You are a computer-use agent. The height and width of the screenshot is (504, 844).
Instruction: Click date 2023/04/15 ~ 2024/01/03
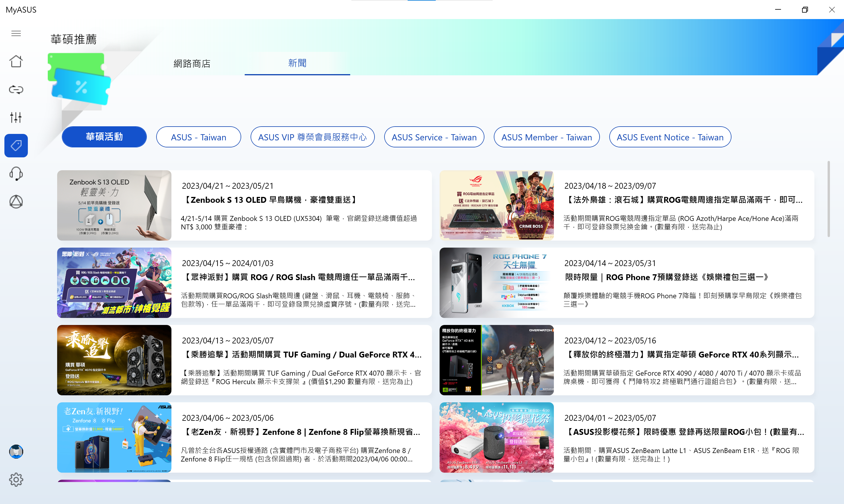click(x=227, y=263)
